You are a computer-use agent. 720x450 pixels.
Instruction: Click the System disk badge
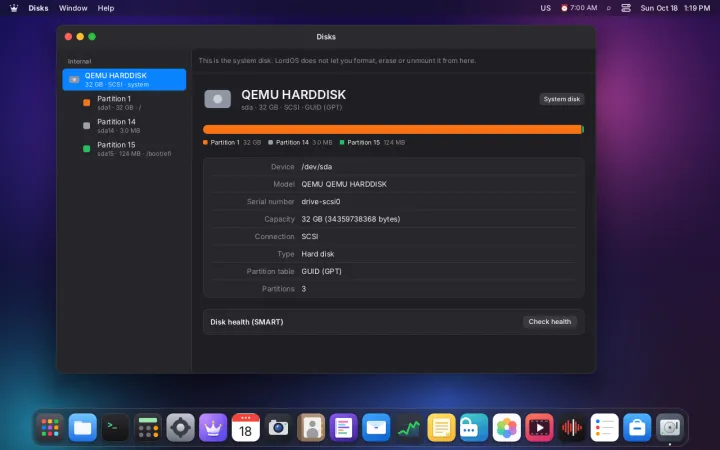562,99
